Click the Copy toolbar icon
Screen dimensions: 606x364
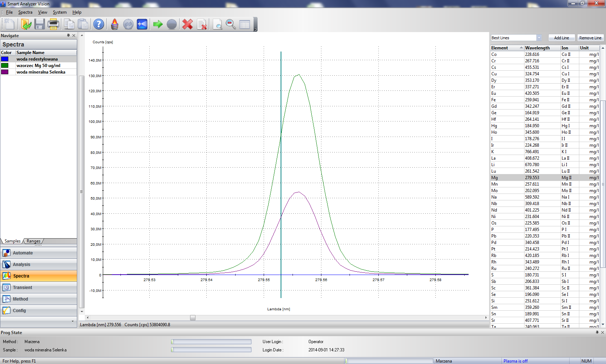(69, 24)
